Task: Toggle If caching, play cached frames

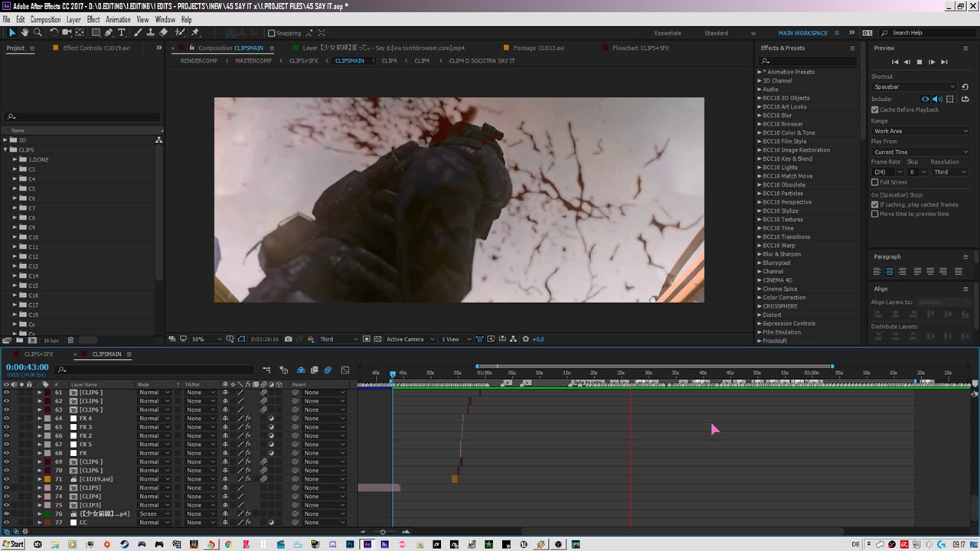Action: 875,204
